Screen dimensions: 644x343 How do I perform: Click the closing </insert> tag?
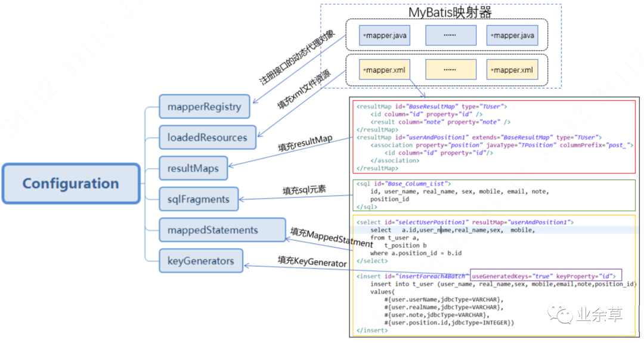click(372, 330)
